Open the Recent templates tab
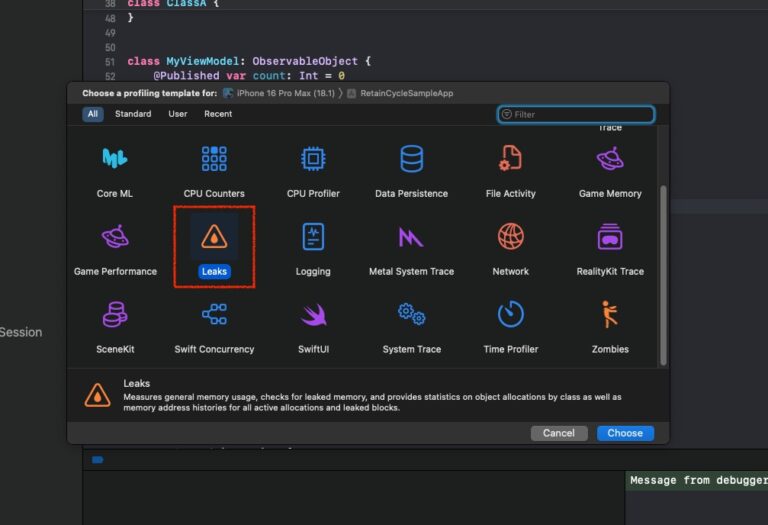Viewport: 768px width, 525px height. [x=218, y=114]
